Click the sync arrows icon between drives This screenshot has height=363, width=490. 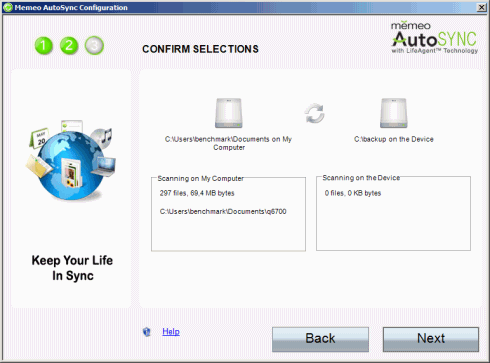[x=314, y=114]
